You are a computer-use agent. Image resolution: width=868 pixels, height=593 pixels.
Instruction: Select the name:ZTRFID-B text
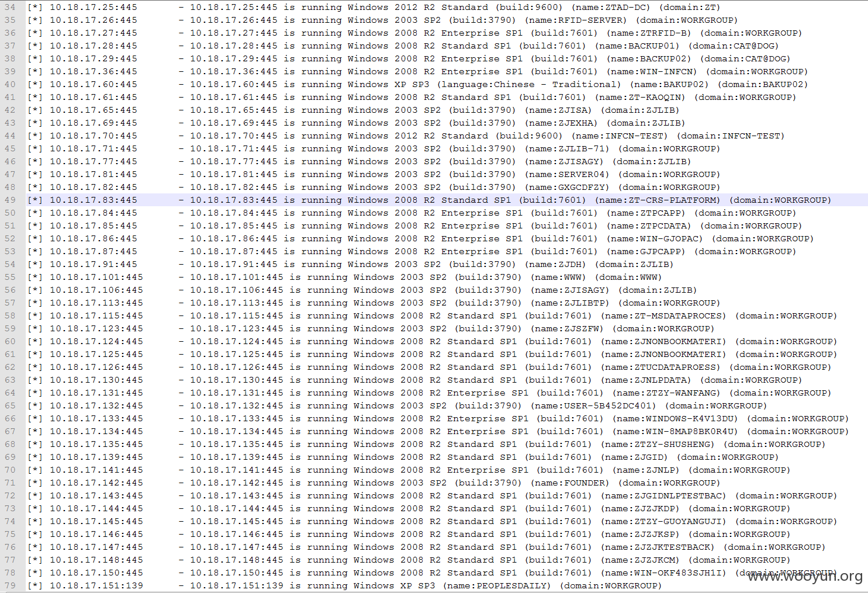(649, 33)
